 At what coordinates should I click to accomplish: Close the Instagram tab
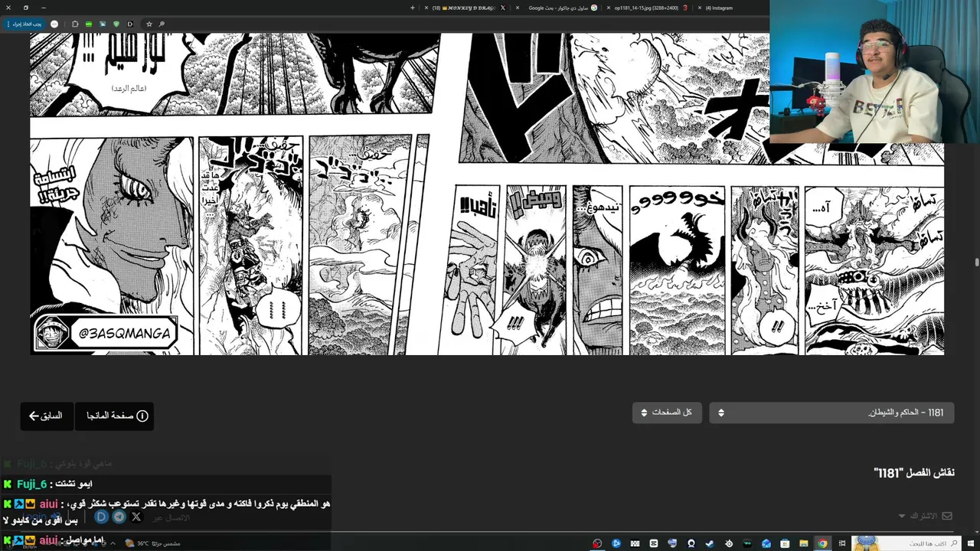click(699, 8)
